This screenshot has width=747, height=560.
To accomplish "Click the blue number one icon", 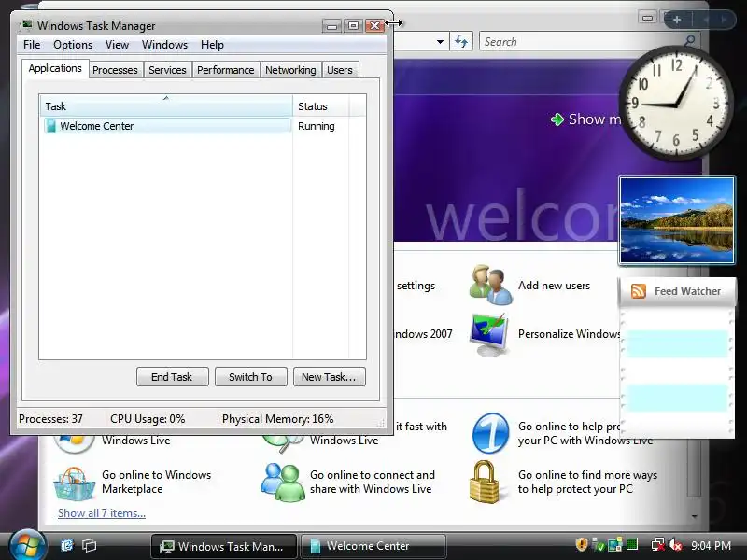I will [491, 433].
